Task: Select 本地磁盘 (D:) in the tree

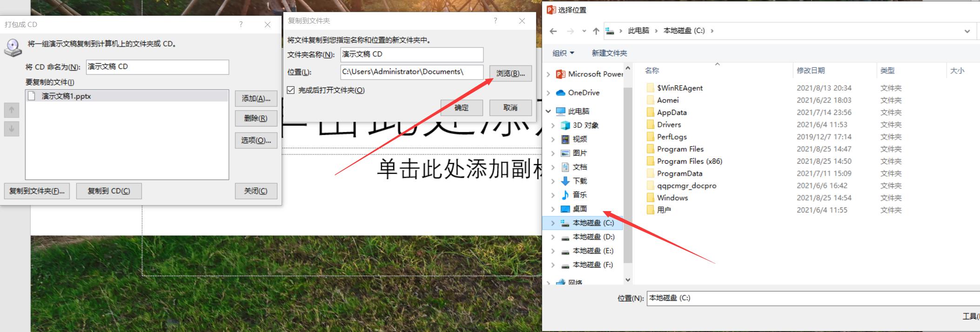Action: click(x=593, y=237)
